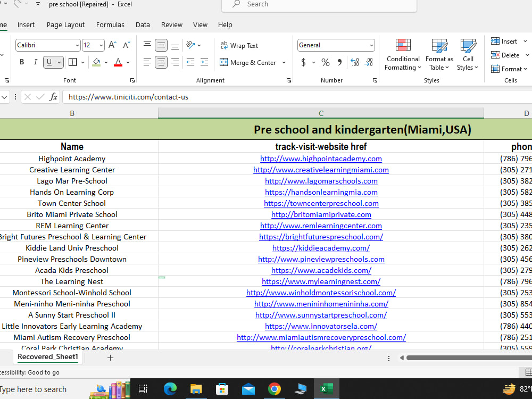
Task: Open the View tab
Action: click(200, 25)
